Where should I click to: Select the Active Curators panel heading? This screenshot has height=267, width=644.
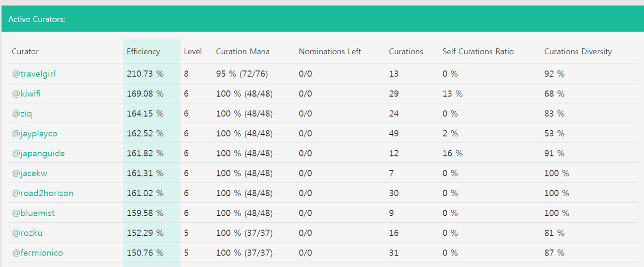click(x=37, y=19)
